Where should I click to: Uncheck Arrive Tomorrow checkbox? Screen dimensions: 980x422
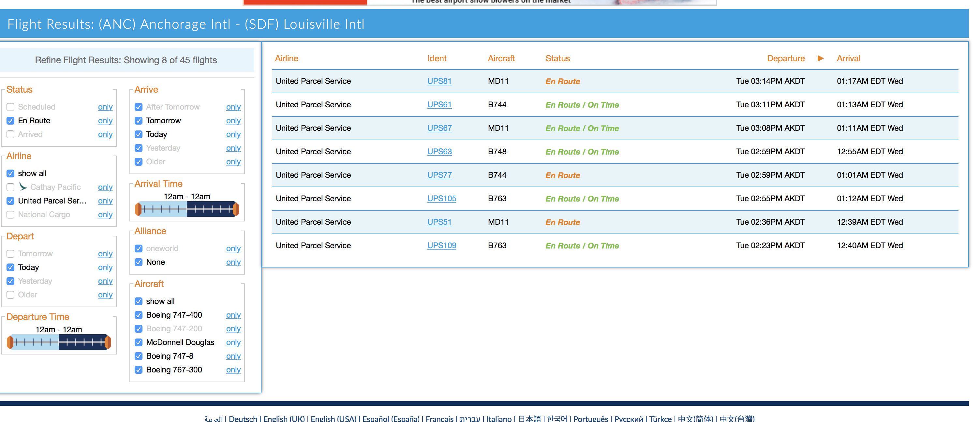139,121
